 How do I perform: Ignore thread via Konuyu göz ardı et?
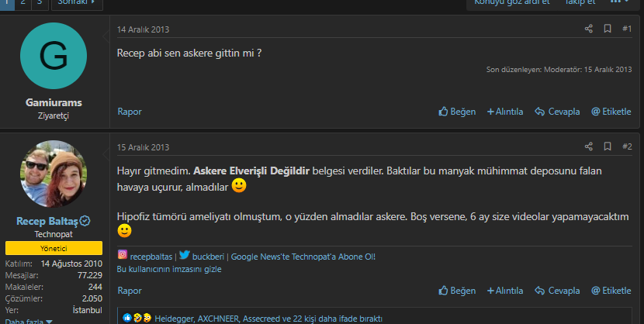(512, 2)
